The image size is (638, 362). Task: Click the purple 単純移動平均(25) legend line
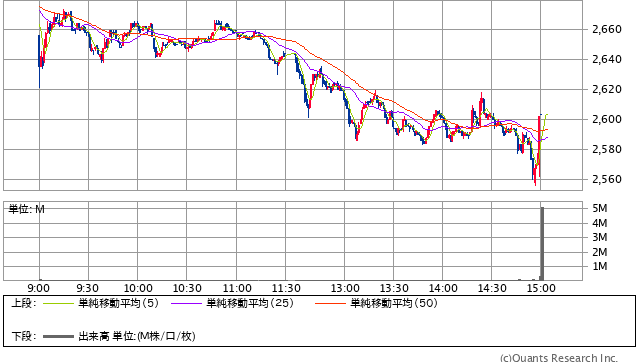click(x=186, y=303)
